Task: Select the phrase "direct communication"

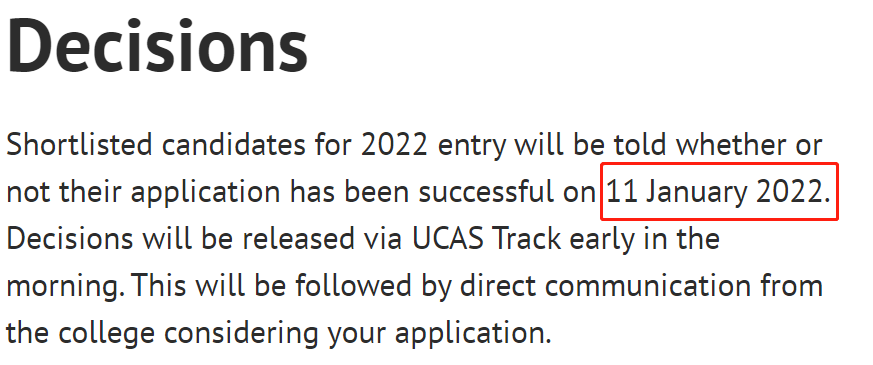Action: click(x=648, y=287)
